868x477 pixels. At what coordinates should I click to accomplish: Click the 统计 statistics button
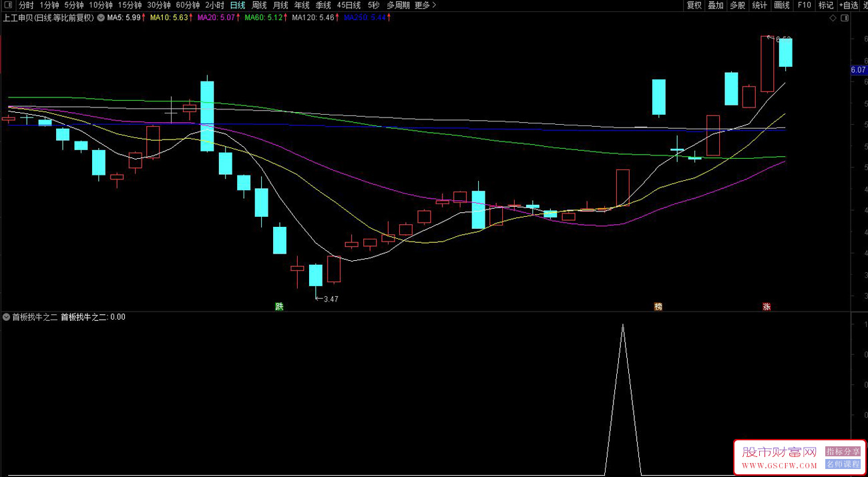pos(760,5)
